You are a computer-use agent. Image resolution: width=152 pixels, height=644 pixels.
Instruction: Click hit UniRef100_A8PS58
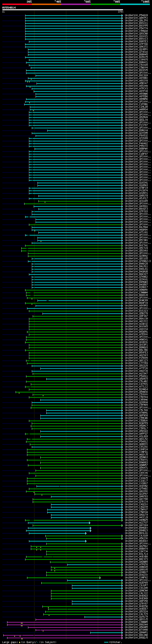136,601
